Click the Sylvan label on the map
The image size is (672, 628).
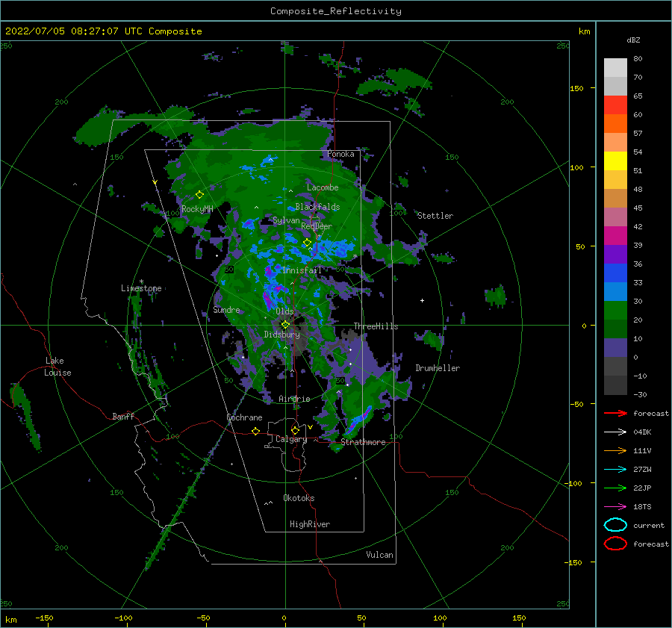[x=286, y=221]
